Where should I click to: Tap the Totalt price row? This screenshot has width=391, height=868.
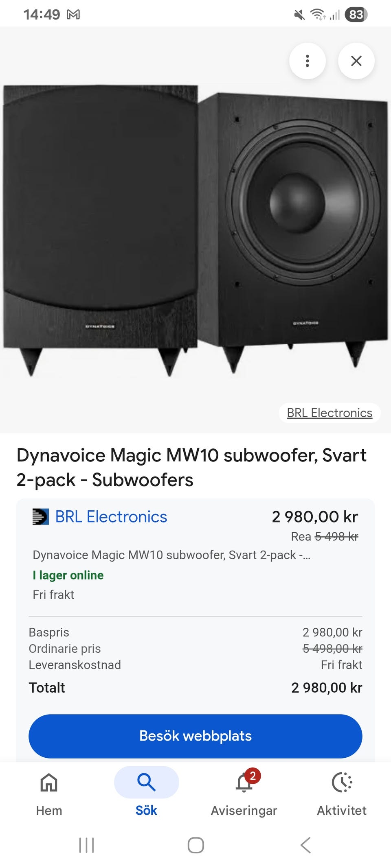[x=195, y=688]
